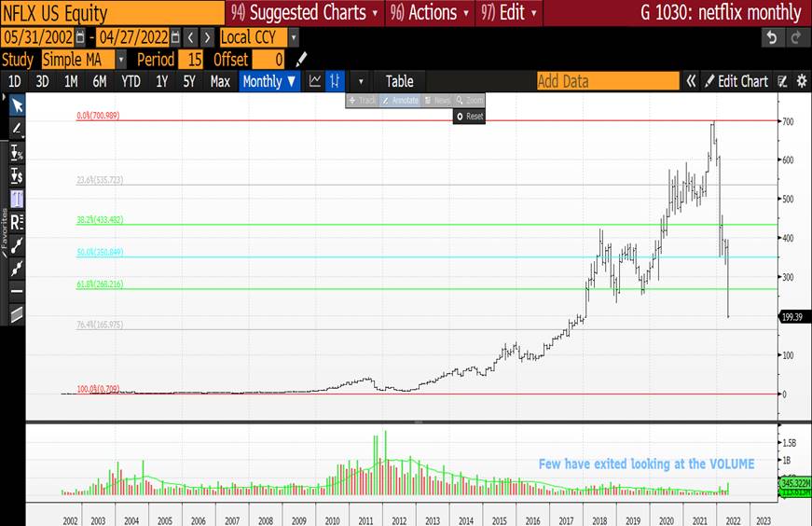Click Edit Chart button
The image size is (812, 526).
[736, 81]
